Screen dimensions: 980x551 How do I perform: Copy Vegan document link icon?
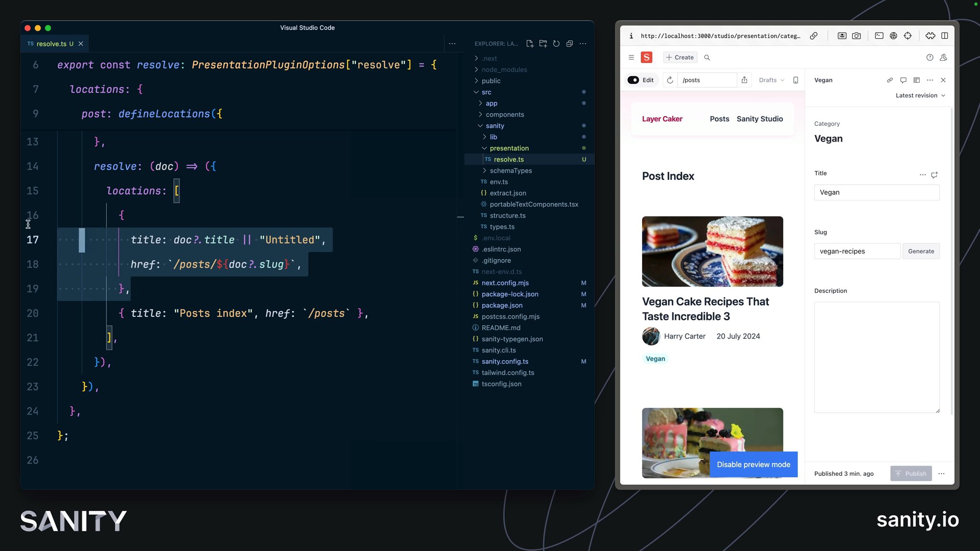[890, 80]
